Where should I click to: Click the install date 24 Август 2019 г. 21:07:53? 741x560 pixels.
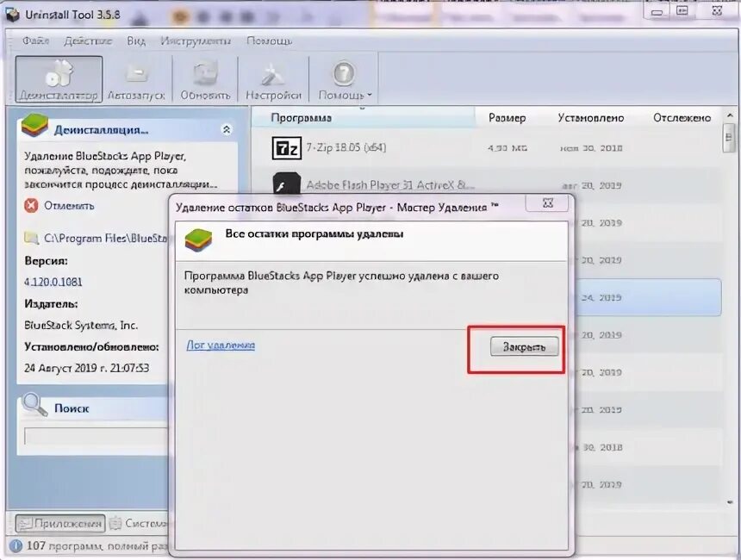[x=86, y=368]
